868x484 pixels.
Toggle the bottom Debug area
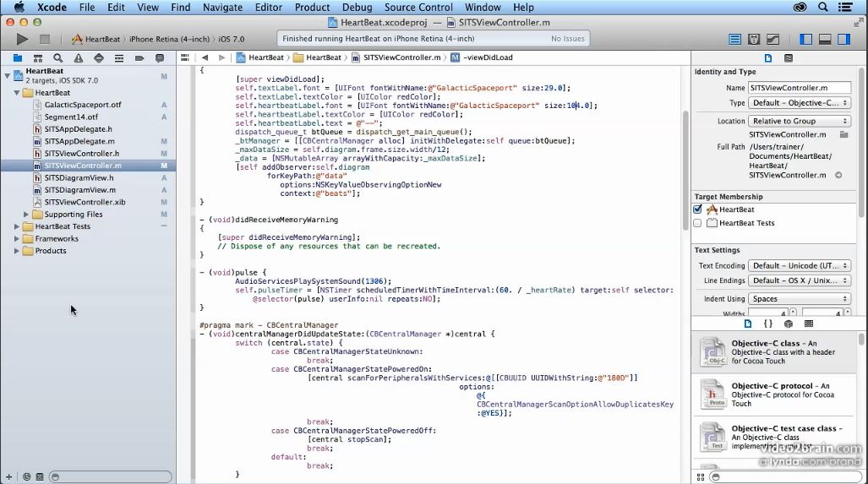[824, 39]
